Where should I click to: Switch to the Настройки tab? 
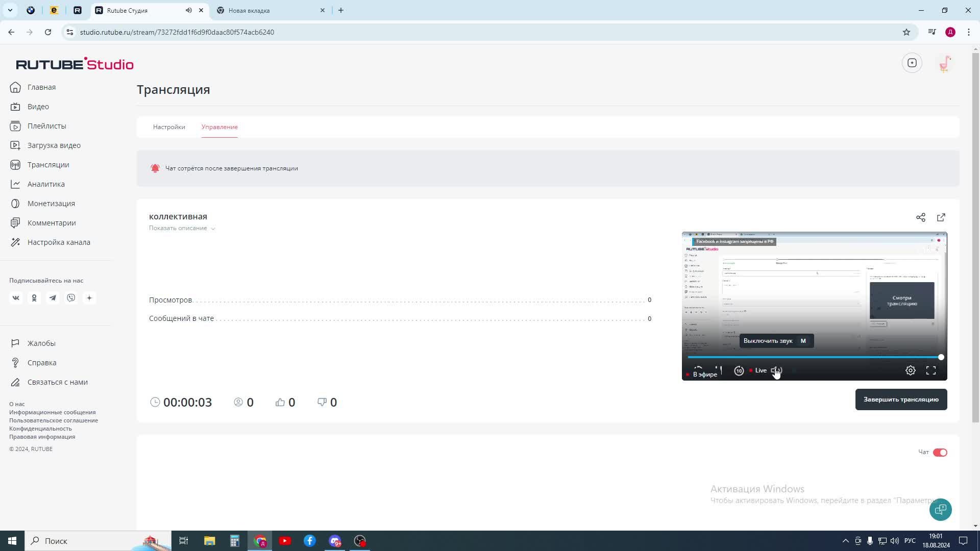click(x=169, y=127)
